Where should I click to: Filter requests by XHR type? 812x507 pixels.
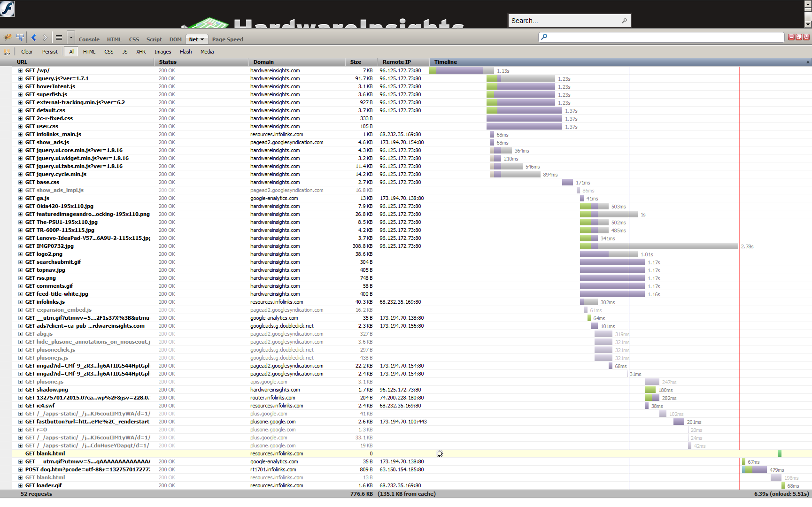(141, 52)
